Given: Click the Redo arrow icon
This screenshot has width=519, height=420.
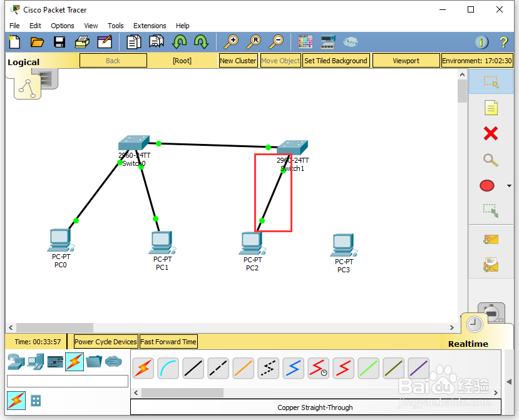Looking at the screenshot, I should tap(201, 42).
